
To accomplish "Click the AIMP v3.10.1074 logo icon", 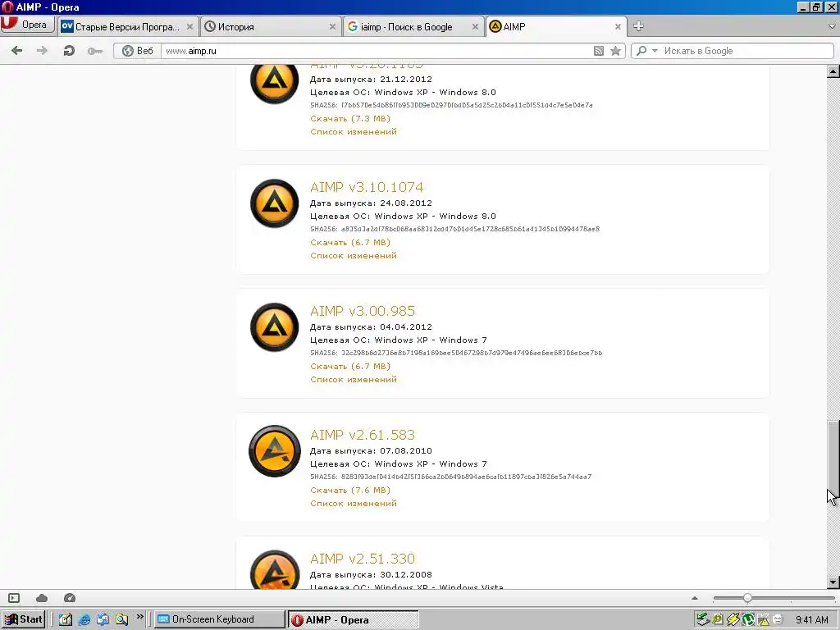I will (274, 203).
